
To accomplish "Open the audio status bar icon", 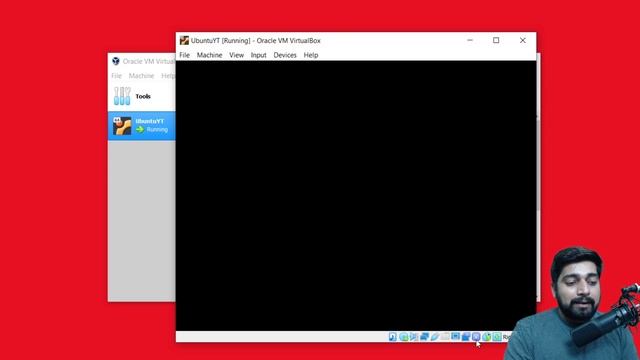I will tap(414, 337).
